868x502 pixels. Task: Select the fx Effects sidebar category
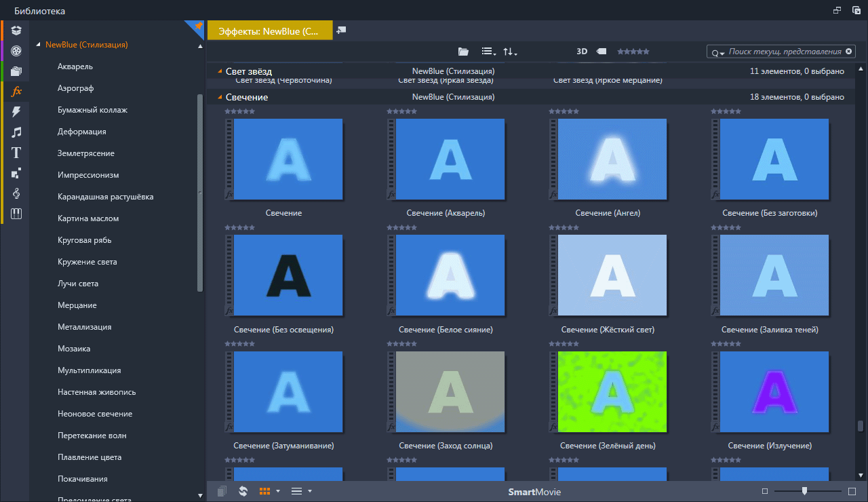pyautogui.click(x=17, y=91)
